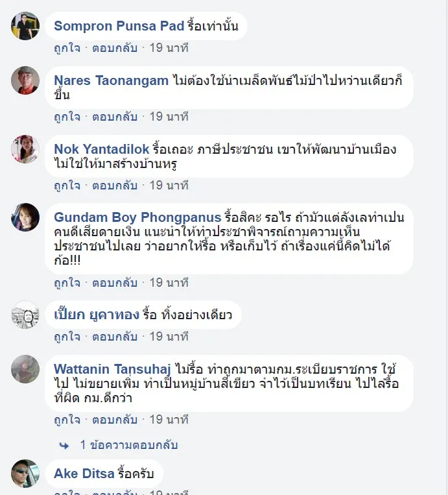This screenshot has height=495, width=448.
Task: Like Sompron Punsa Pad's comment
Action: [67, 48]
